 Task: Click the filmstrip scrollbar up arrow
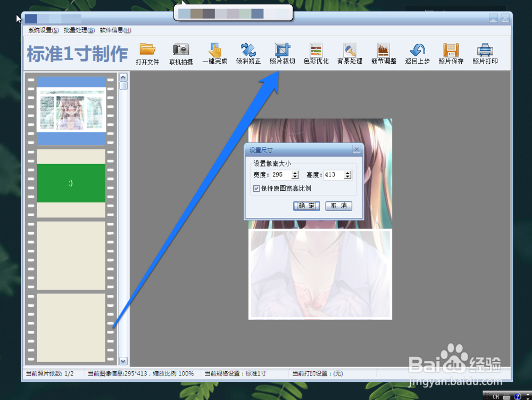tap(123, 77)
